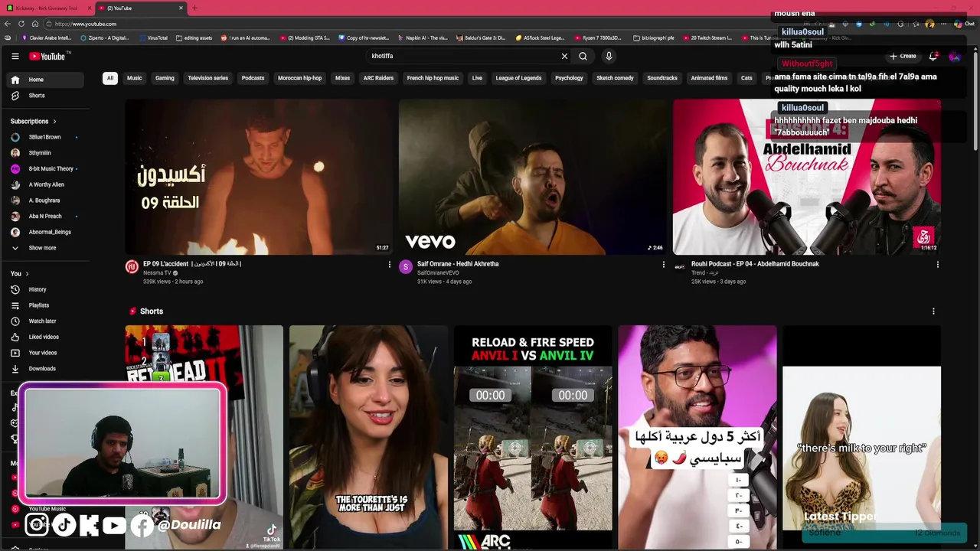980x551 pixels.
Task: Open the YouTube hamburger guide menu
Action: (x=15, y=56)
